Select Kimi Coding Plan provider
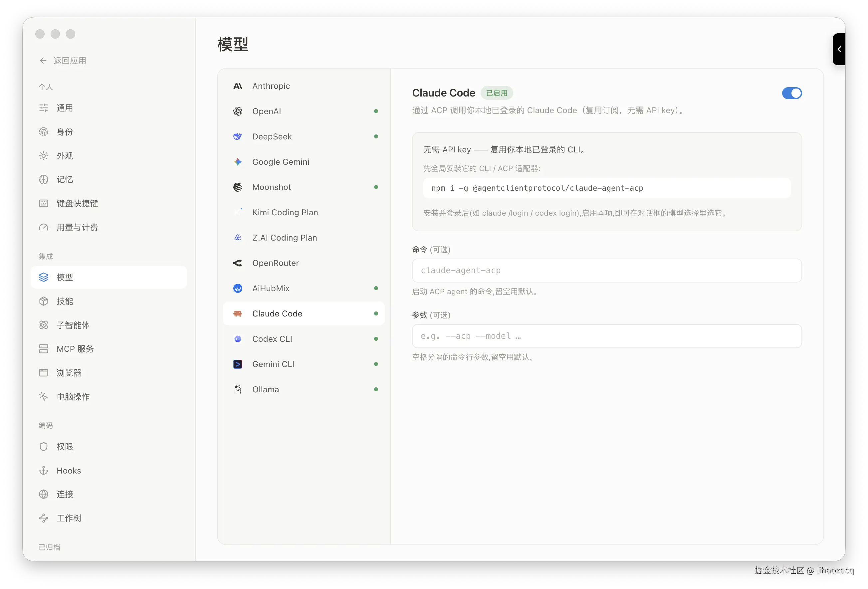 point(304,213)
